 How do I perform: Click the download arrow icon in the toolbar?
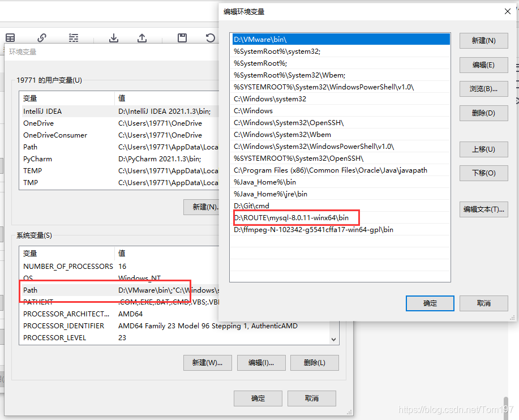click(114, 38)
